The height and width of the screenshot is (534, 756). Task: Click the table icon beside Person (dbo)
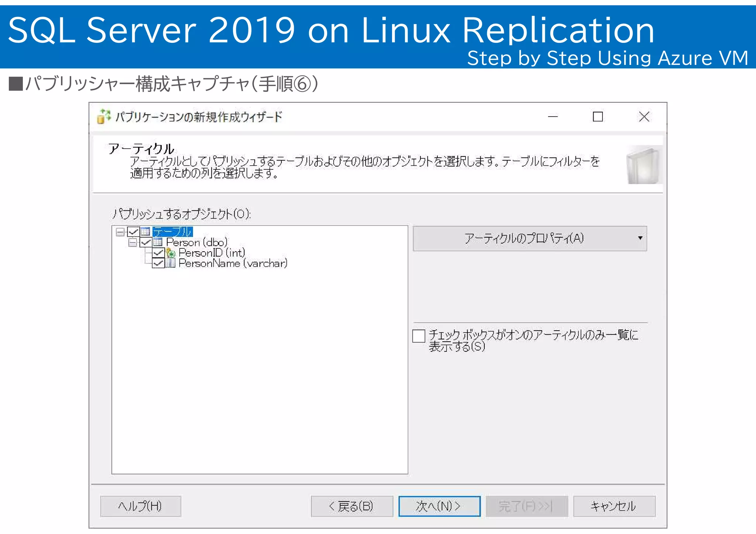coord(158,242)
